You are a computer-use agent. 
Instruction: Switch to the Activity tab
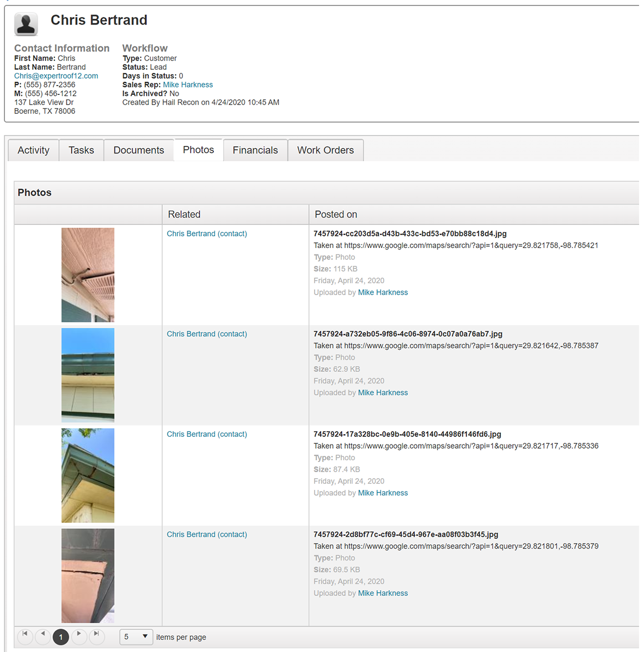tap(33, 150)
